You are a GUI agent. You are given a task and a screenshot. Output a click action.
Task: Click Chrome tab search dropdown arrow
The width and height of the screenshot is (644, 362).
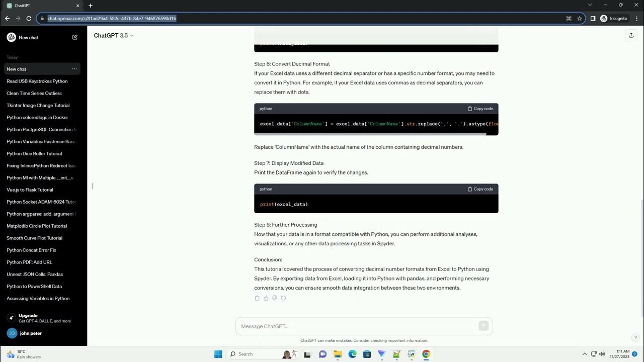coord(590,5)
